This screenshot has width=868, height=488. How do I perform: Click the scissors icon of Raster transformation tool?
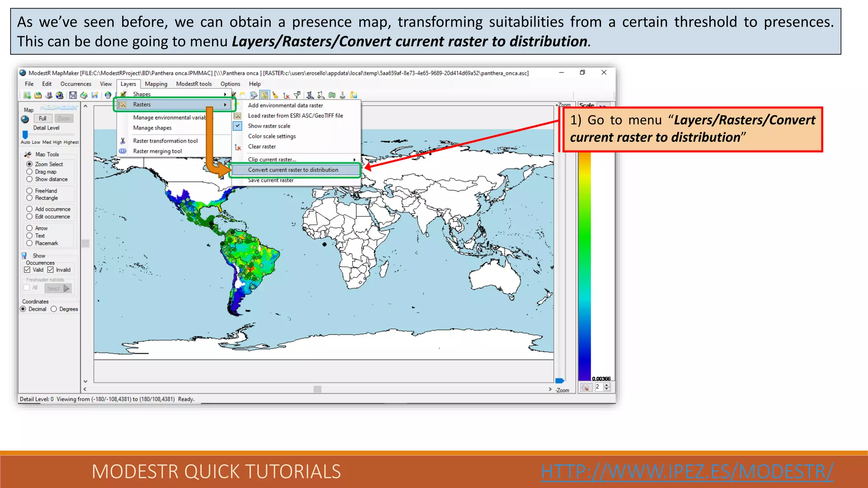pyautogui.click(x=123, y=141)
